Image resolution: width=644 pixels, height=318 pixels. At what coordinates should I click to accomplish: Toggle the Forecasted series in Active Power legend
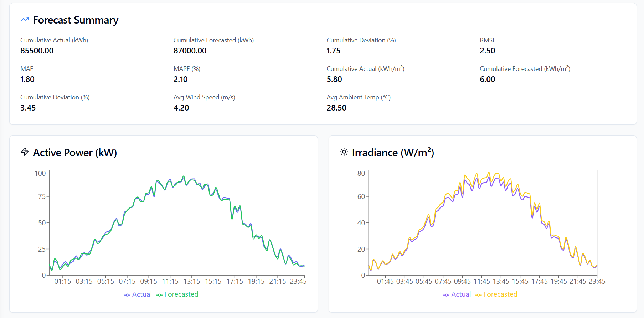[177, 294]
